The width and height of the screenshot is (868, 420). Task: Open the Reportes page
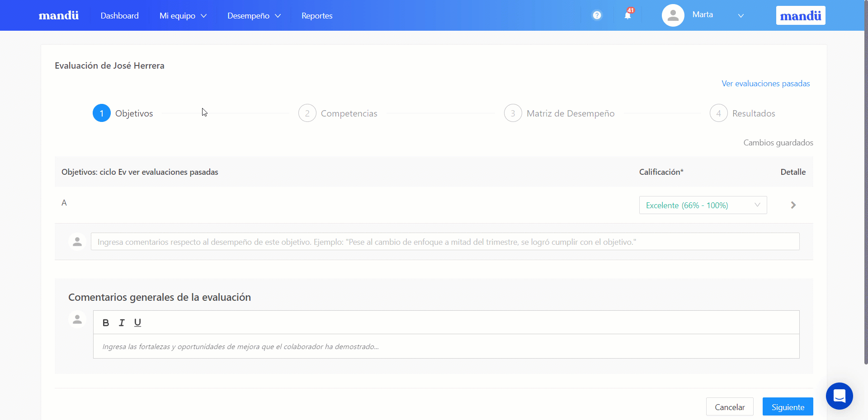click(317, 15)
